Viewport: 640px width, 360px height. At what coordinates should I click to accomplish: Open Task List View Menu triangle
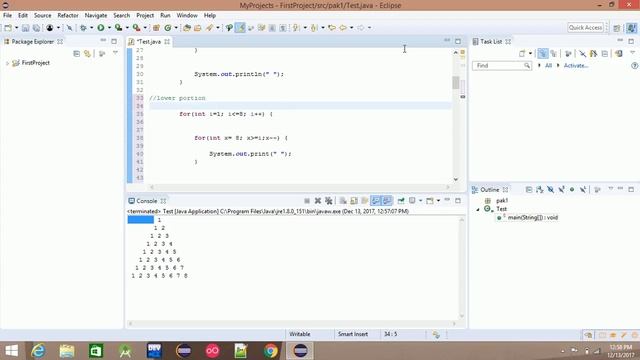(633, 53)
